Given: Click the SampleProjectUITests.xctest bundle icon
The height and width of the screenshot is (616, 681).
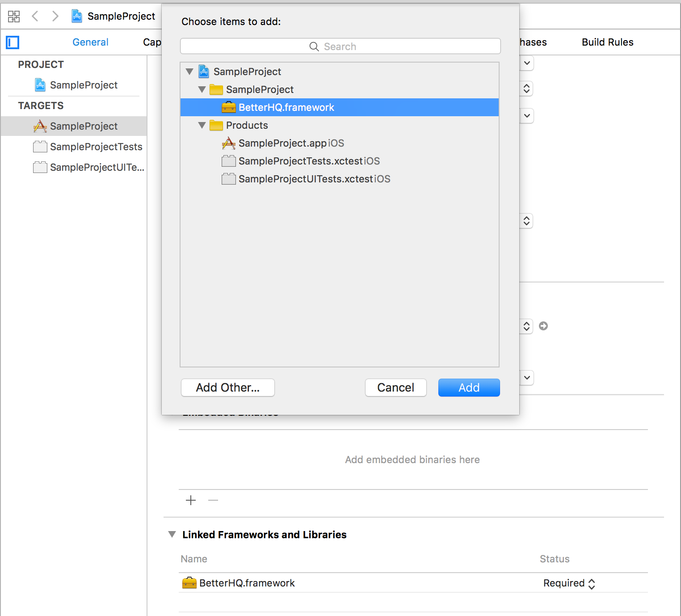Looking at the screenshot, I should (229, 179).
